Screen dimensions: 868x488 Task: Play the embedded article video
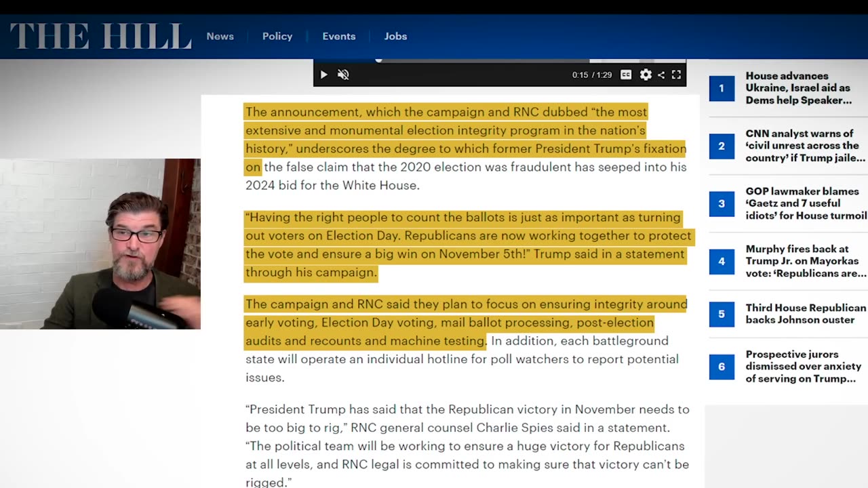pyautogui.click(x=323, y=75)
